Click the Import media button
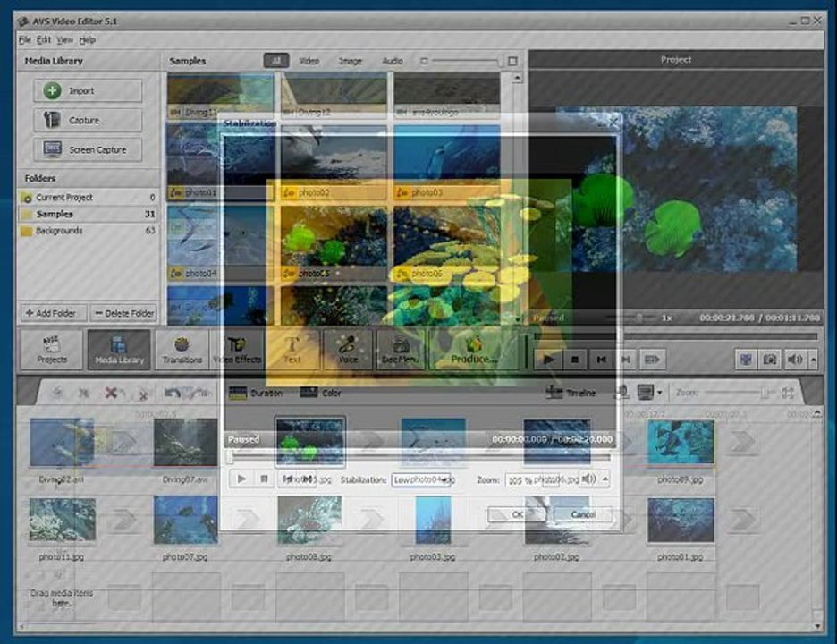The height and width of the screenshot is (644, 837). click(x=88, y=90)
